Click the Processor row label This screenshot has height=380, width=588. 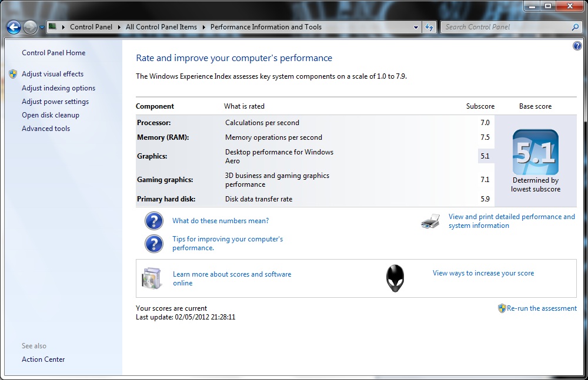pos(153,123)
